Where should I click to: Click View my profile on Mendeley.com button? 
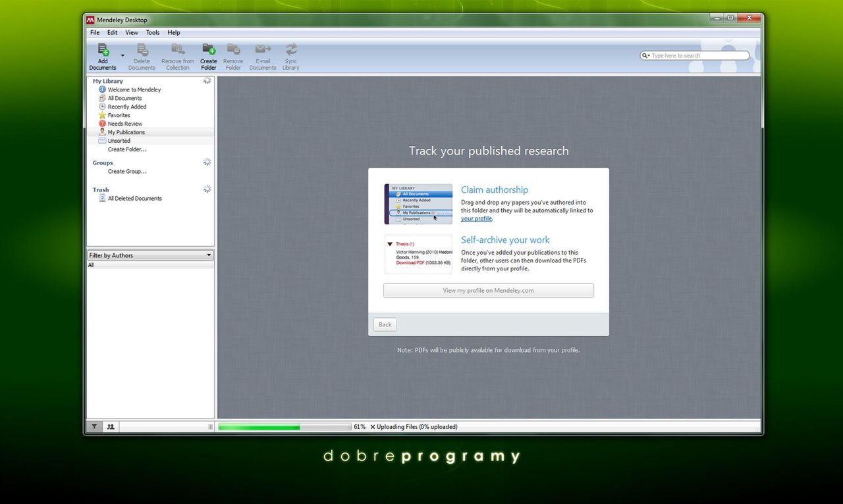[489, 290]
